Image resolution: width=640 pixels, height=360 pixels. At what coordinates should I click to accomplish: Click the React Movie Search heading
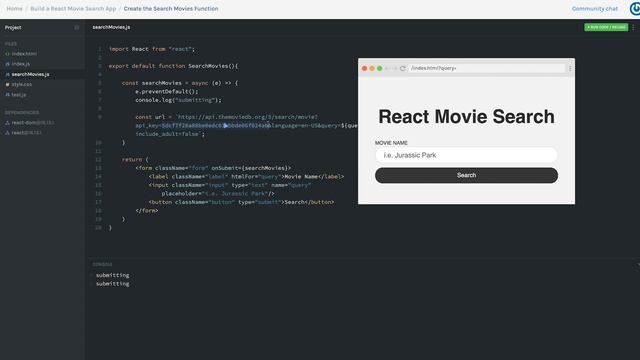[466, 117]
